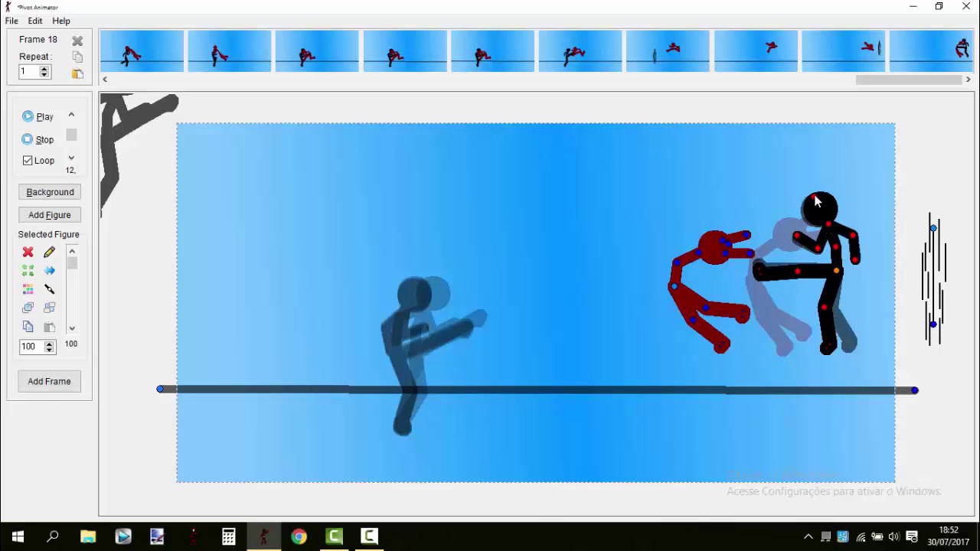Open Chrome from the taskbar
Screen dimensions: 980x551
point(299,536)
